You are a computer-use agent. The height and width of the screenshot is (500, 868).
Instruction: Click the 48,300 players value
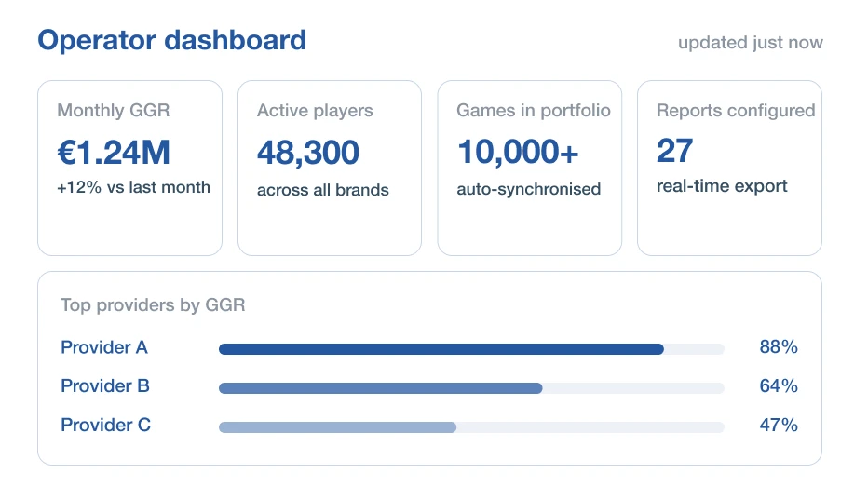pos(308,153)
